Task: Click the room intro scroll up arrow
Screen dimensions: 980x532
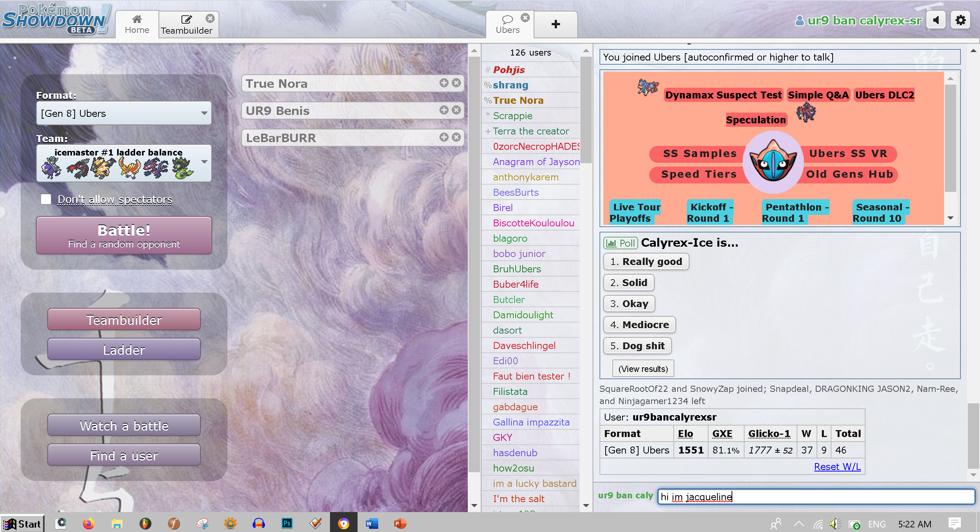Action: (950, 79)
